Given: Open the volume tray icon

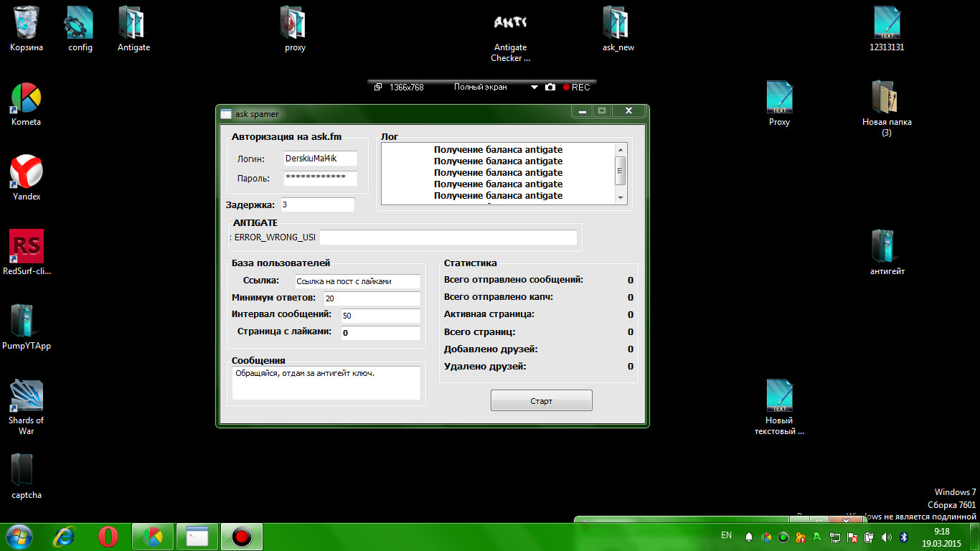Looking at the screenshot, I should pyautogui.click(x=887, y=537).
